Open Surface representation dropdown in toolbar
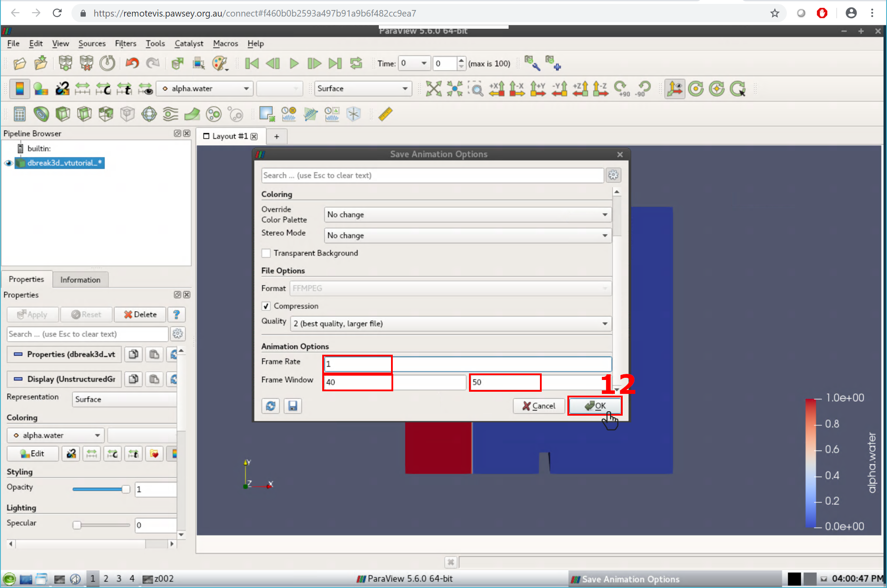 click(363, 89)
